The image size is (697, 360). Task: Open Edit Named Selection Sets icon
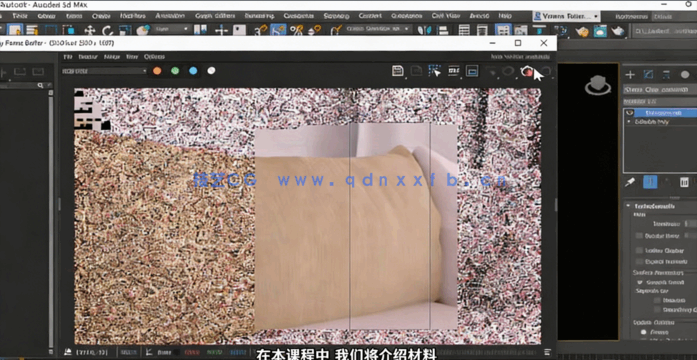pyautogui.click(x=336, y=30)
